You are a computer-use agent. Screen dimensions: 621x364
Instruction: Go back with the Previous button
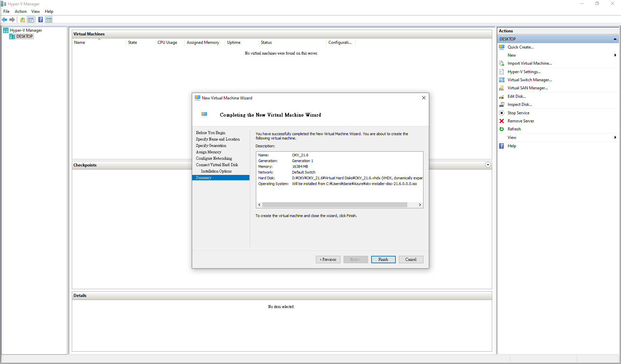(x=328, y=259)
